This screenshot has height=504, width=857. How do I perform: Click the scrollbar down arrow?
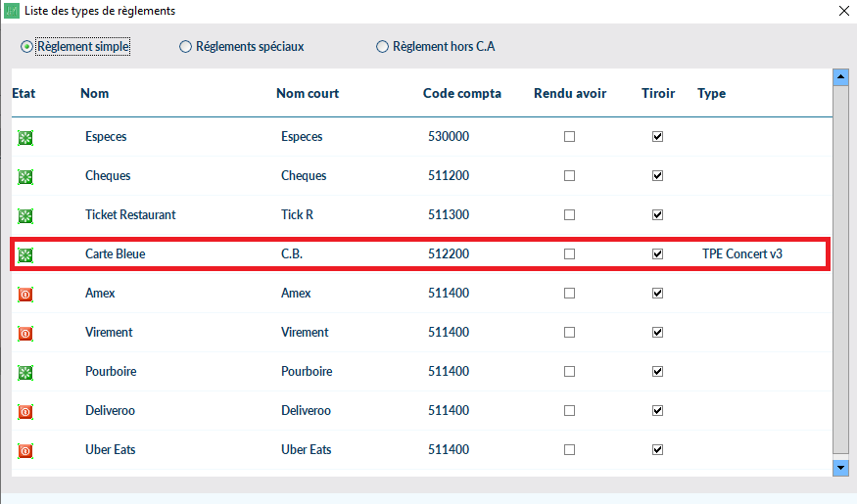click(839, 468)
